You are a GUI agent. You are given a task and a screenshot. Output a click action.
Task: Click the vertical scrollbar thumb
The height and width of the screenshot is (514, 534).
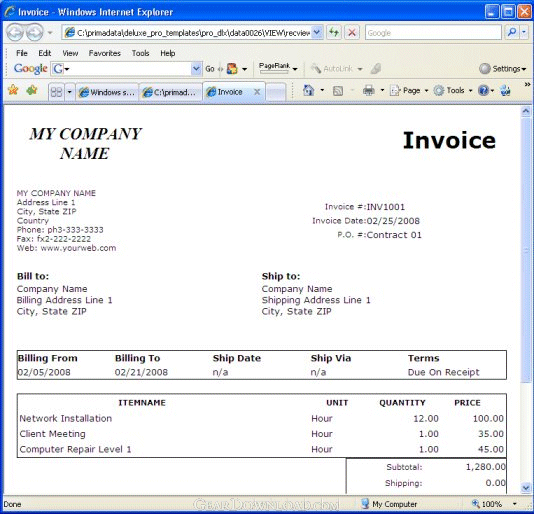tap(526, 250)
